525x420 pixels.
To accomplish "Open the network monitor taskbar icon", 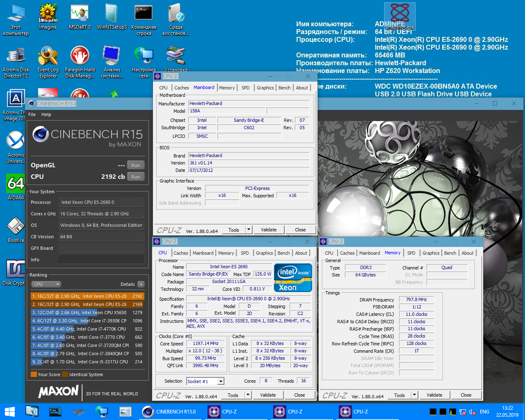I will [x=101, y=411].
